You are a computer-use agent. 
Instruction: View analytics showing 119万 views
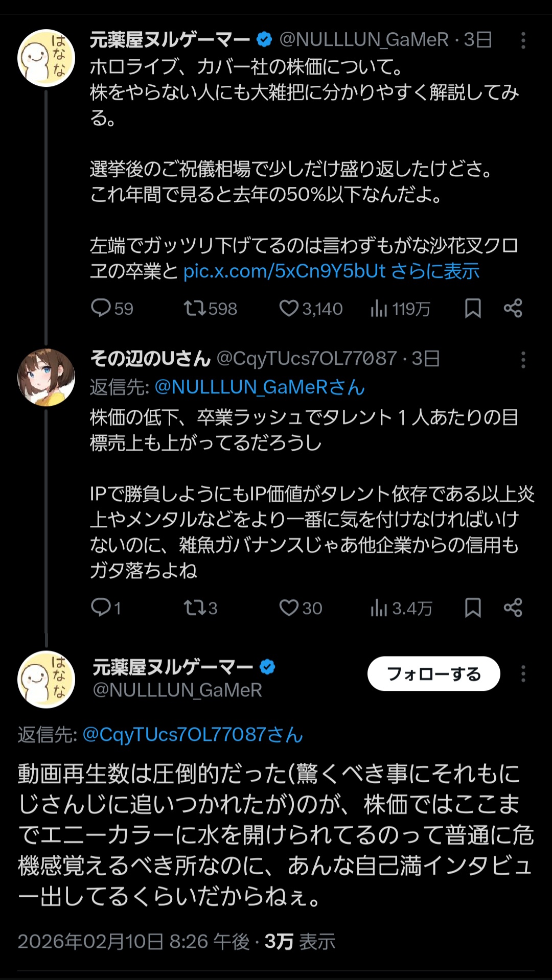tap(379, 308)
